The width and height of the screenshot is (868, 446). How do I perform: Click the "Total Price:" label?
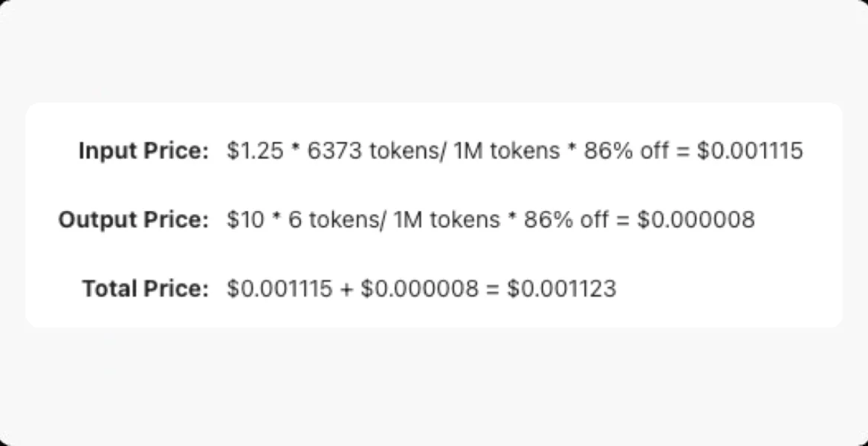(x=146, y=288)
